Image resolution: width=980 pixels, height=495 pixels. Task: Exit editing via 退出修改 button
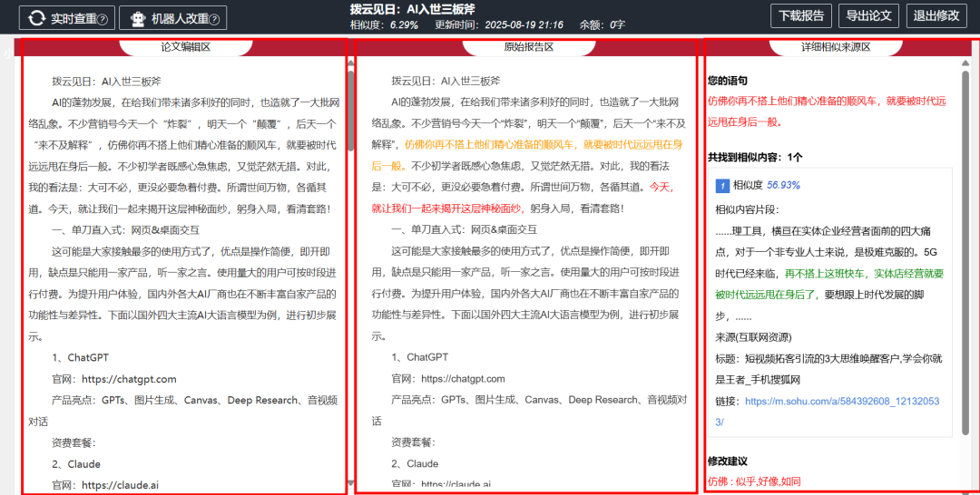(x=936, y=16)
